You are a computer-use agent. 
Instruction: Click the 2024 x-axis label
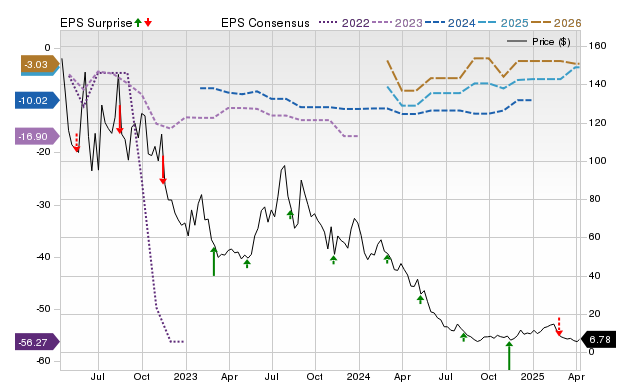[x=358, y=376]
